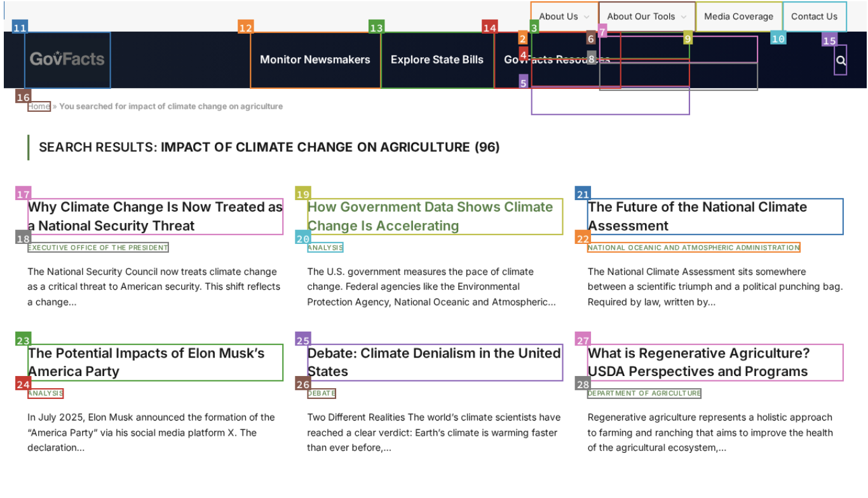The height and width of the screenshot is (498, 868).
Task: Click the Department of Agriculture tag
Action: [644, 393]
